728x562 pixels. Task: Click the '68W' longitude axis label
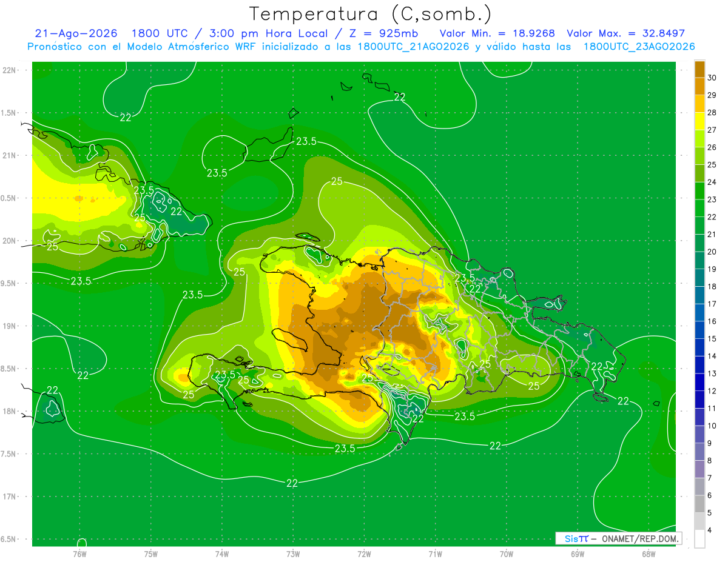[649, 554]
